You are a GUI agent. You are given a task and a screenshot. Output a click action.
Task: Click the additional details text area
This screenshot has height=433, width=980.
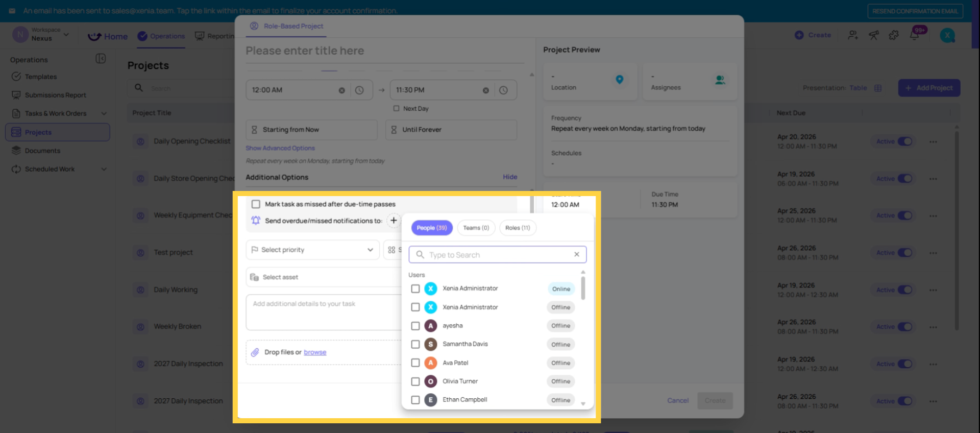coord(324,312)
